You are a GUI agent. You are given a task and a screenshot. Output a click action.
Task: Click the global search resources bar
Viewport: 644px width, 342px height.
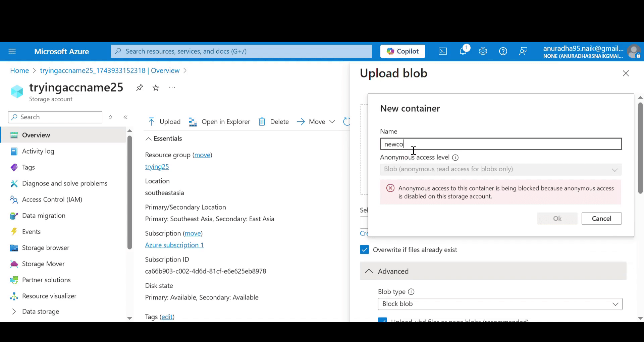click(241, 51)
